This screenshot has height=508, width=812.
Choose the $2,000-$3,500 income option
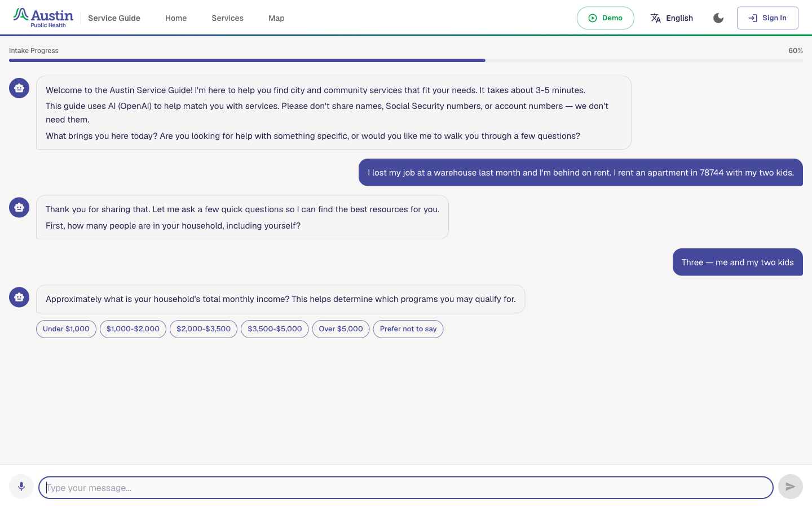pos(204,329)
